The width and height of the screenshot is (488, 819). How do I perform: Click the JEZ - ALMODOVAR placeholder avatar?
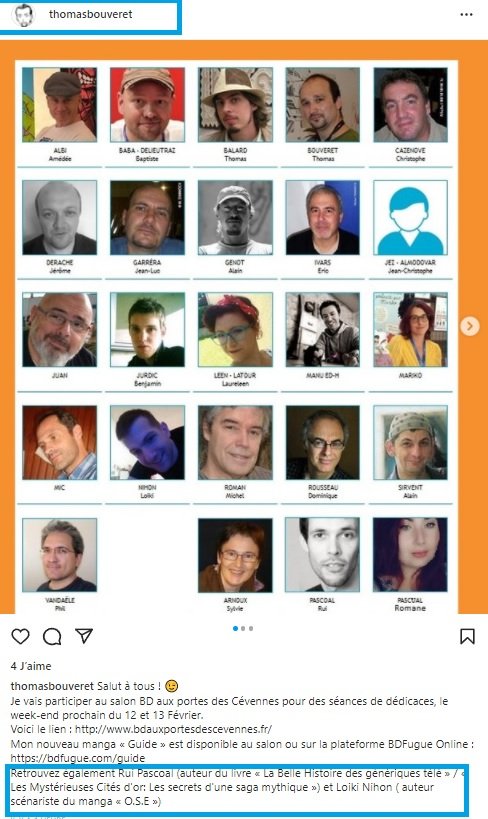(410, 217)
